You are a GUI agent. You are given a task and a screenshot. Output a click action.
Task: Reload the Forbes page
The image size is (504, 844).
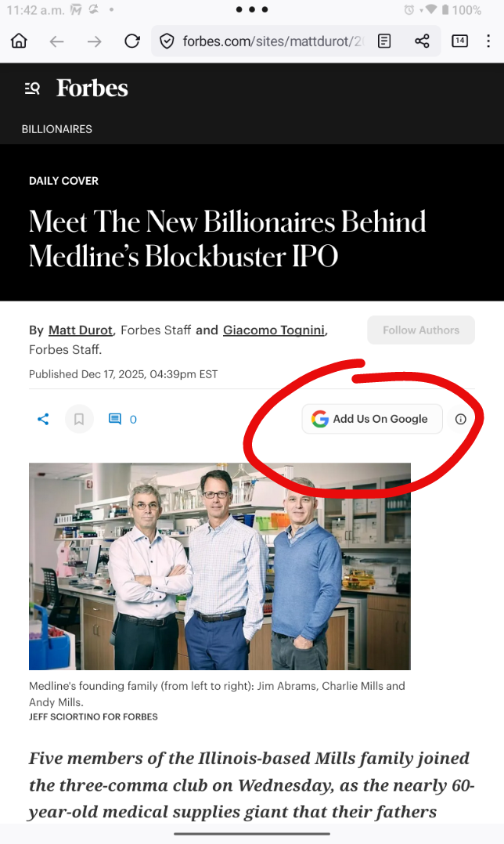(x=132, y=41)
